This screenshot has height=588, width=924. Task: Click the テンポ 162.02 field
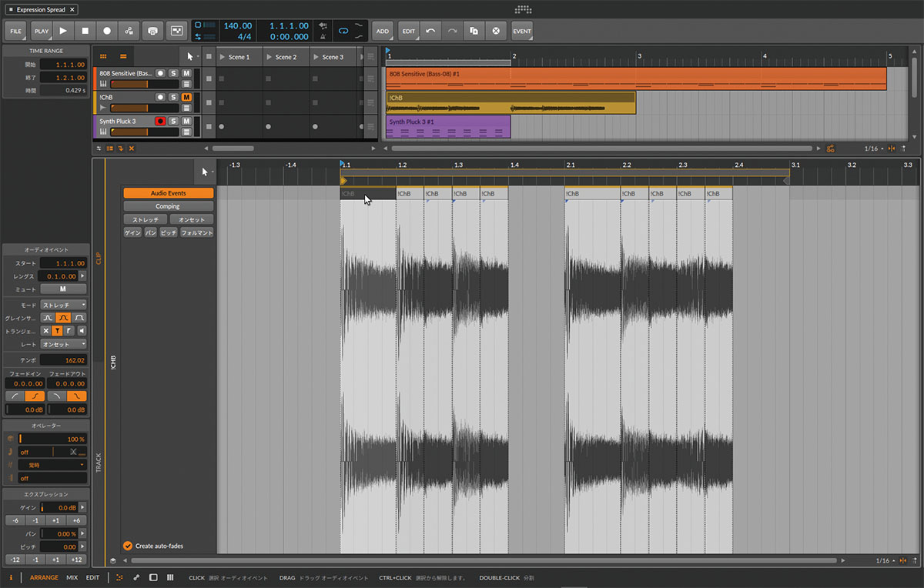pos(63,359)
